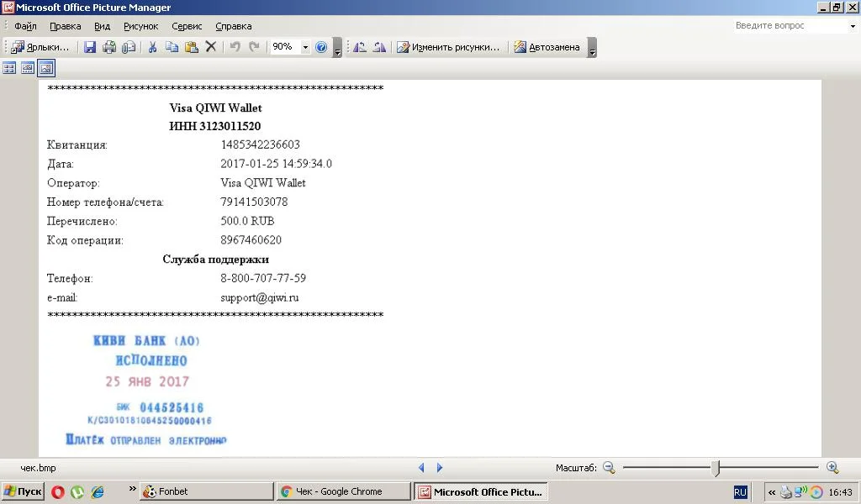Open the Правка menu

click(x=66, y=26)
